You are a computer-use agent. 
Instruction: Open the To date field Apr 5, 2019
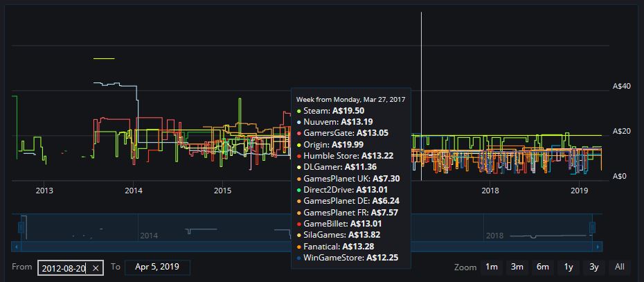(157, 267)
